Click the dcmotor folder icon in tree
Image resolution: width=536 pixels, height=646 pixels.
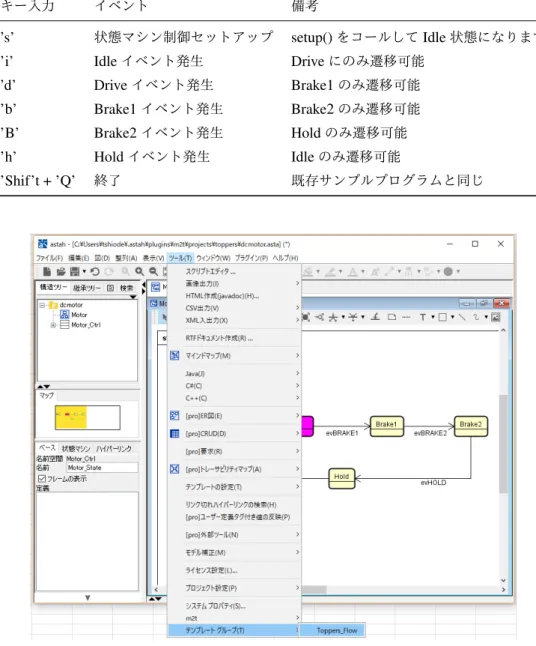(x=53, y=305)
